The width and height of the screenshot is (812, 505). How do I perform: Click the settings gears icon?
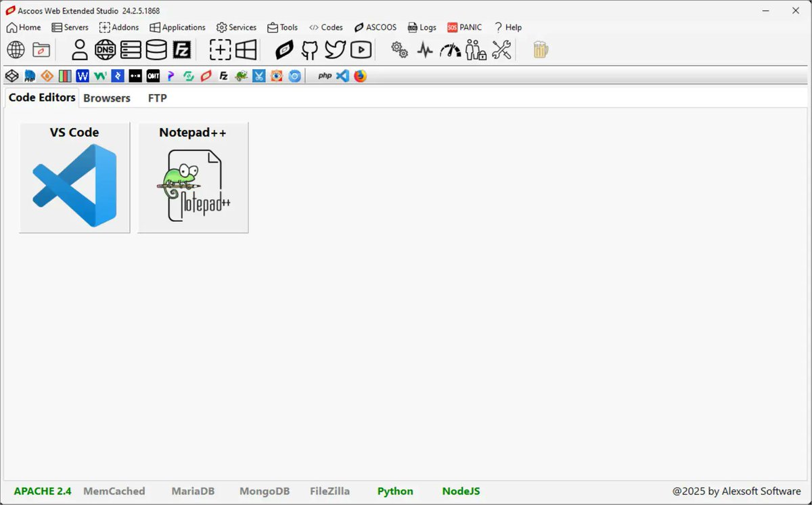[x=399, y=49]
